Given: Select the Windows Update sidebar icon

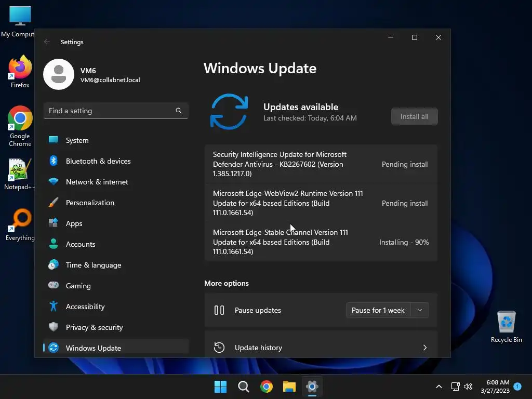Looking at the screenshot, I should point(54,348).
